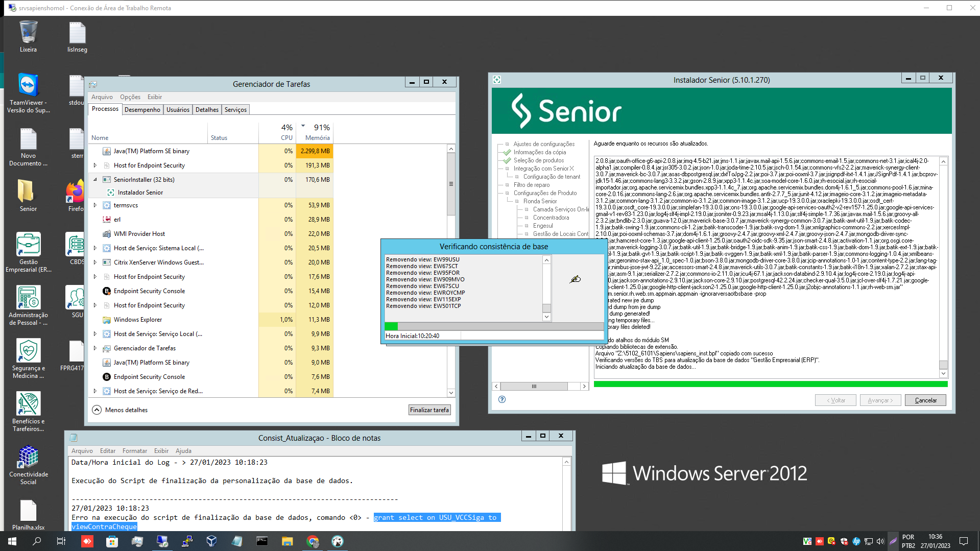Open the VNC icon in system tray
The height and width of the screenshot is (551, 980).
[807, 541]
